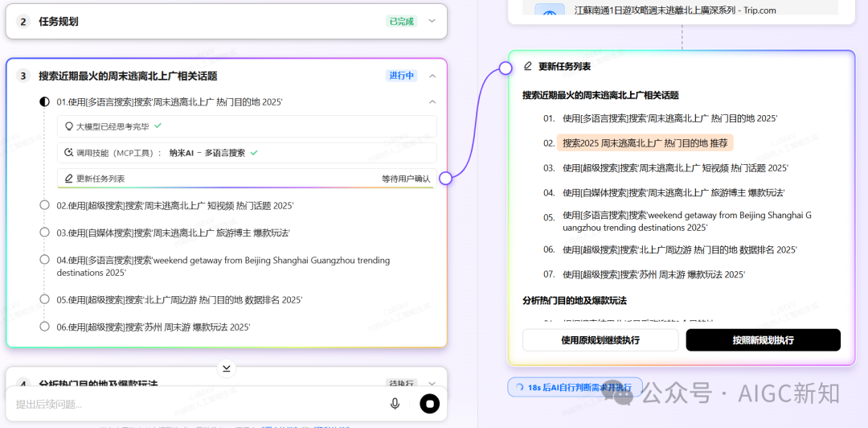Click the 分析热门目的地及爆款玩法 heading in right panel

tap(574, 301)
